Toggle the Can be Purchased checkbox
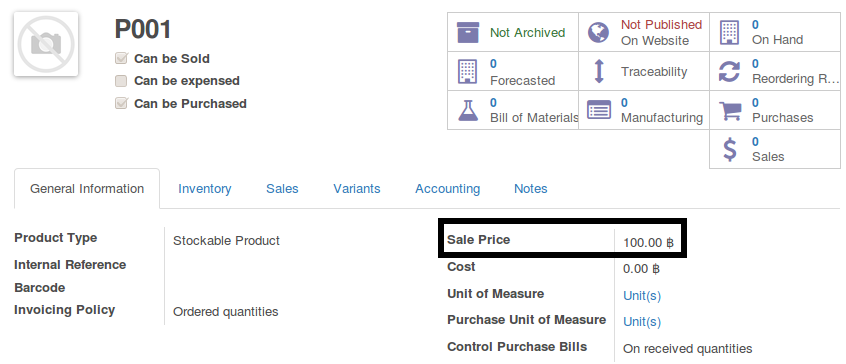 click(x=121, y=104)
